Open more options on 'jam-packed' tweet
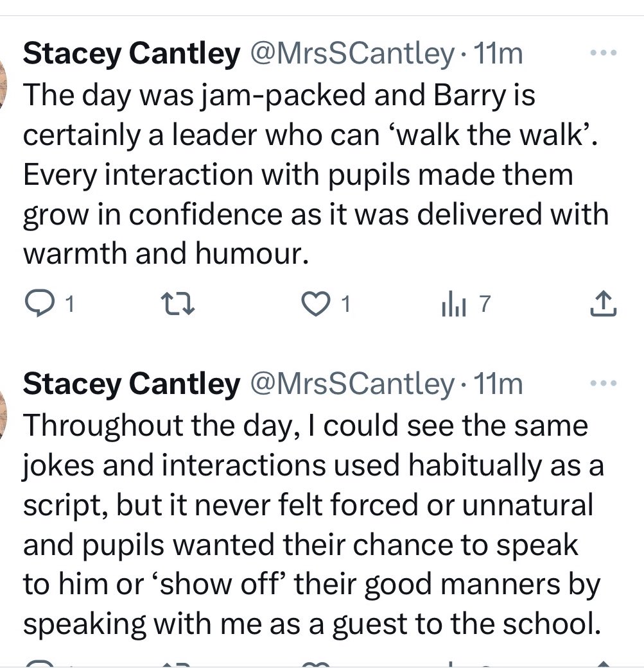Viewport: 644px width, 668px height. tap(603, 55)
